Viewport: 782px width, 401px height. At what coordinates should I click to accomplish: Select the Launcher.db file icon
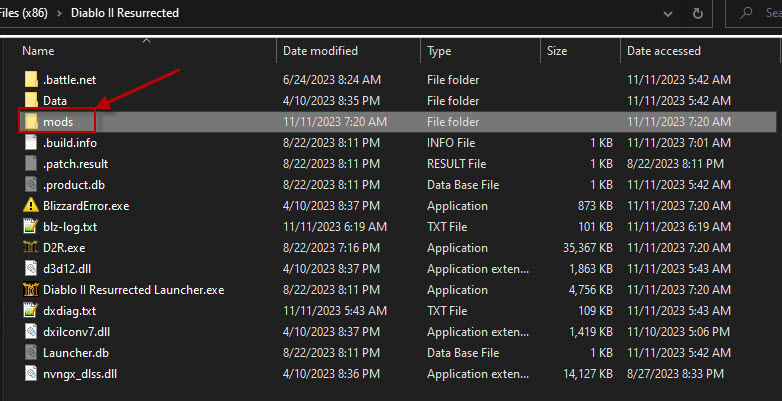pyautogui.click(x=31, y=353)
